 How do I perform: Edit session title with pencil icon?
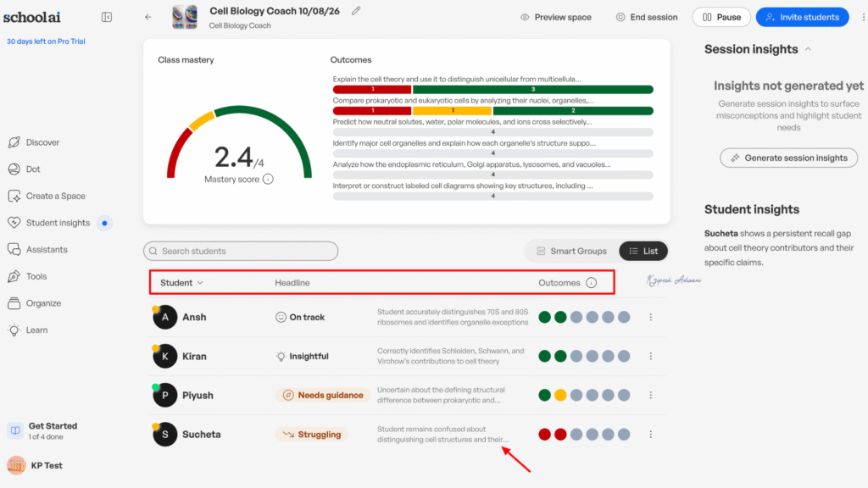(x=356, y=10)
